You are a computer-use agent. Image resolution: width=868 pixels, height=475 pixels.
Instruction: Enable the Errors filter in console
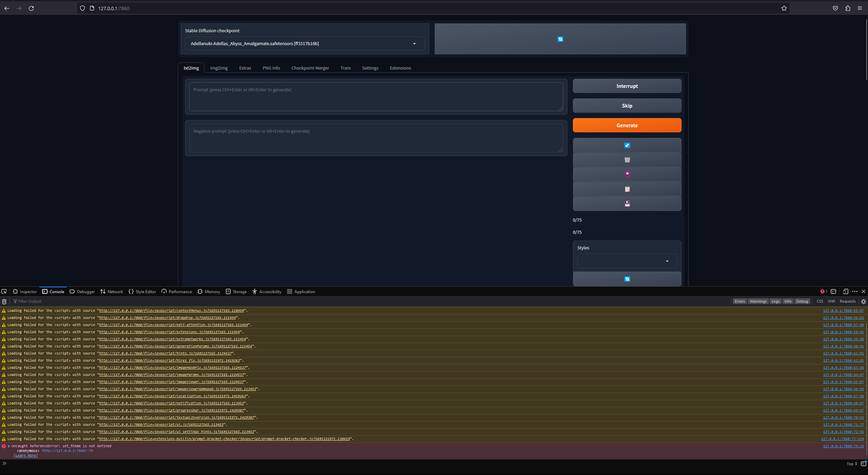pos(740,301)
